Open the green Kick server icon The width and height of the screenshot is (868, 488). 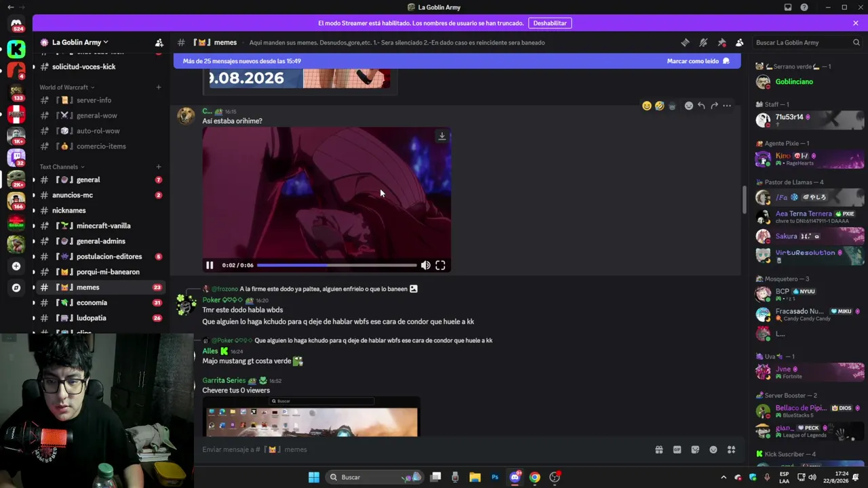click(x=16, y=49)
